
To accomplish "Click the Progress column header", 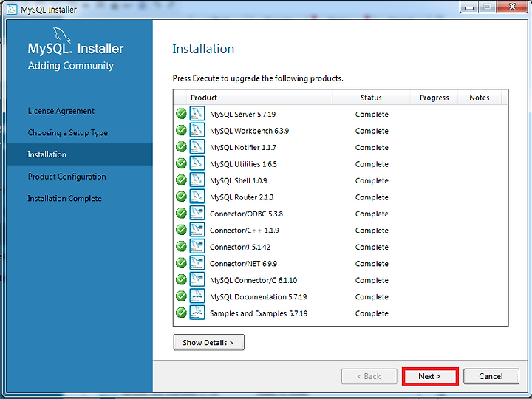I will 434,98.
